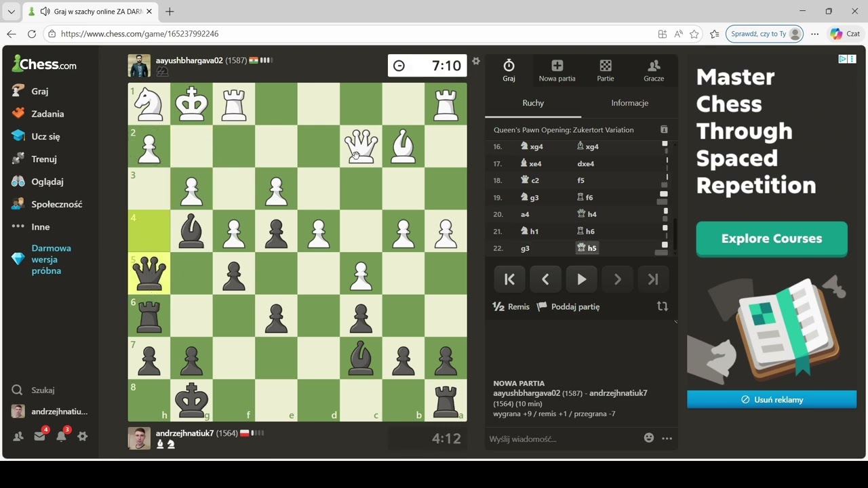Open the Copilot Czat button
This screenshot has width=868, height=488.
tap(846, 34)
